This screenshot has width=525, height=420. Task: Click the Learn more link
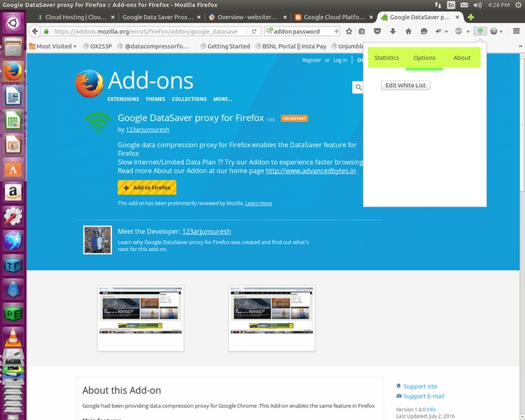click(x=258, y=203)
